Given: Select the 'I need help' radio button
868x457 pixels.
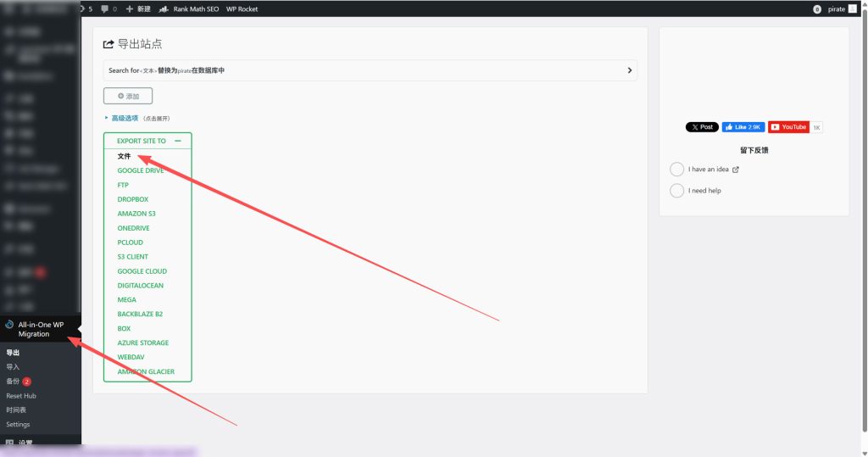Looking at the screenshot, I should 676,191.
